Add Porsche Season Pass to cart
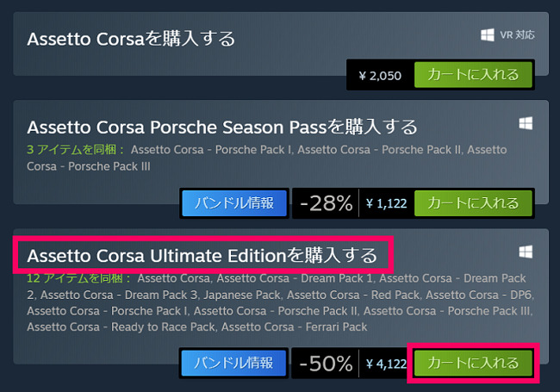 point(473,203)
